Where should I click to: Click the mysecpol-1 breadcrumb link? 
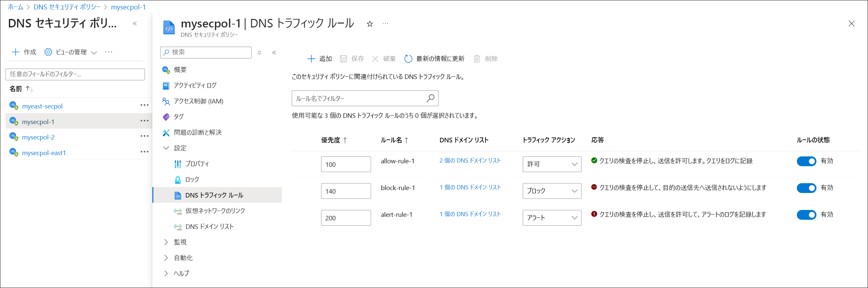[x=128, y=7]
